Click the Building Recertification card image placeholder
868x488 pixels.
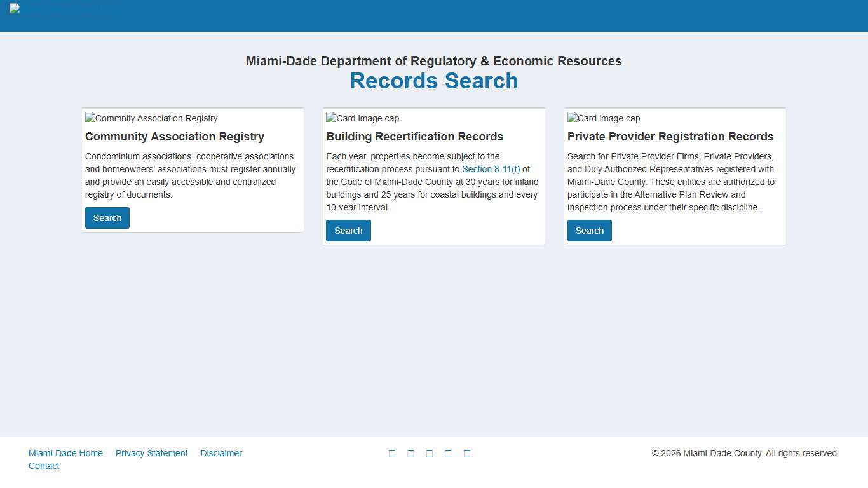coord(362,118)
